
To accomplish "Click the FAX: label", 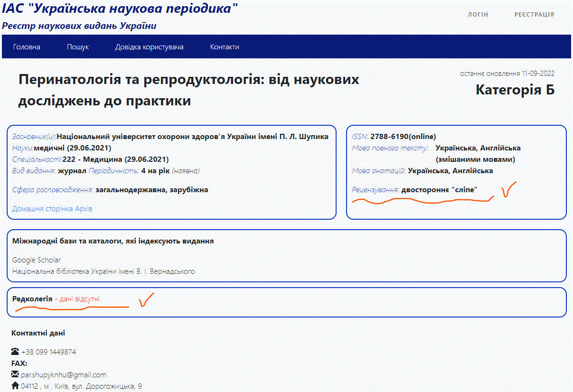I will pos(19,364).
